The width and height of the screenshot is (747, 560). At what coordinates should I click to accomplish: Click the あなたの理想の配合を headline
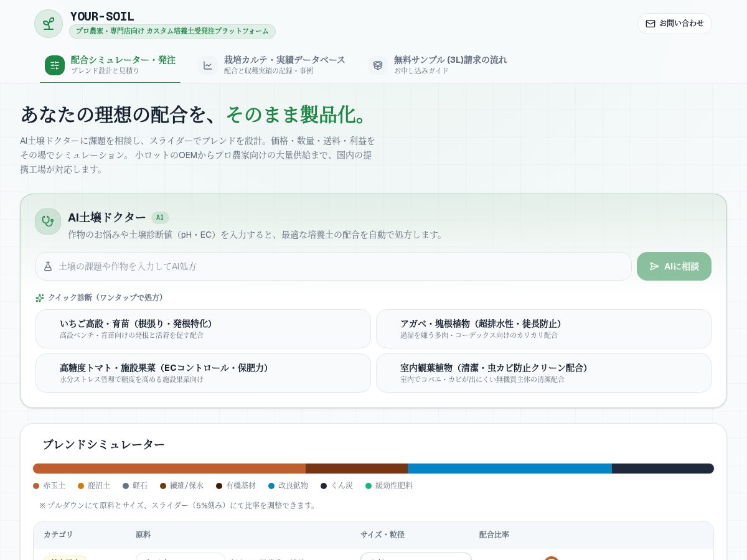point(195,114)
